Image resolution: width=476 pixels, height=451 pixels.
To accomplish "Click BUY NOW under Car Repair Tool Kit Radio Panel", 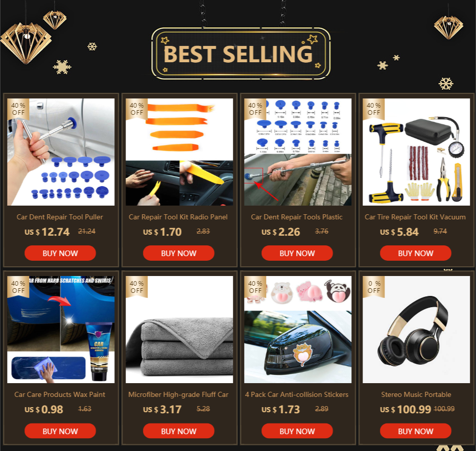I will pos(179,253).
